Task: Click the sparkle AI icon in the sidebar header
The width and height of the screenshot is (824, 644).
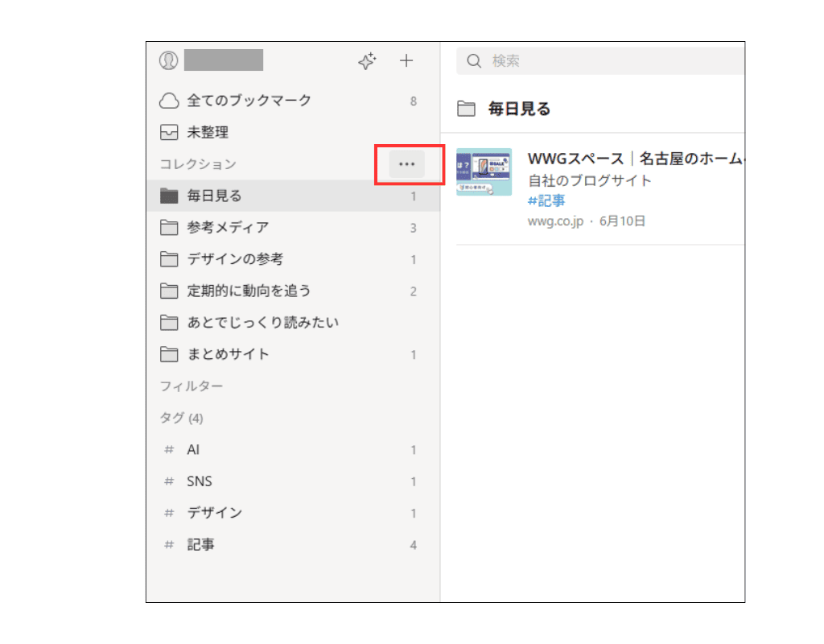Action: pyautogui.click(x=367, y=60)
